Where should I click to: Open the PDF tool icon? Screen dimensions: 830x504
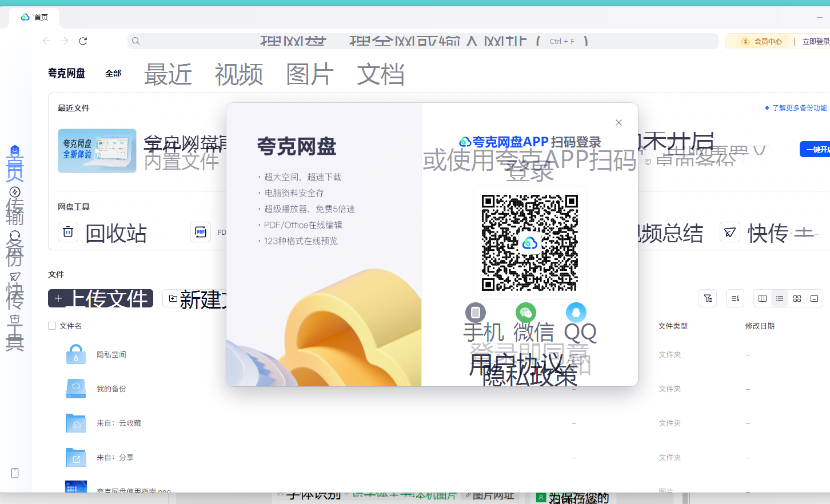[x=201, y=232]
